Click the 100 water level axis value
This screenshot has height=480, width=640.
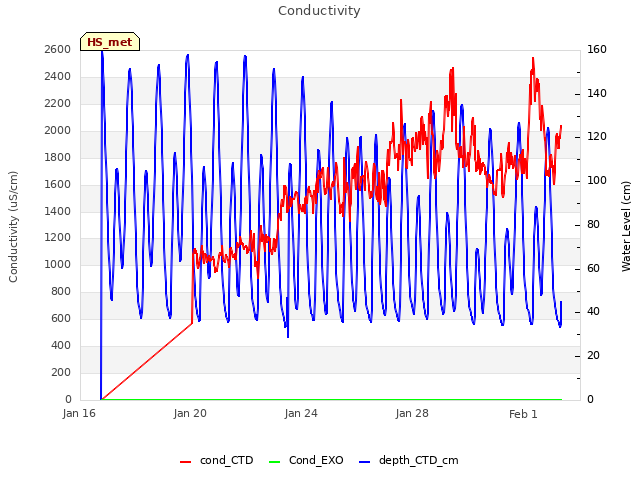tap(597, 180)
